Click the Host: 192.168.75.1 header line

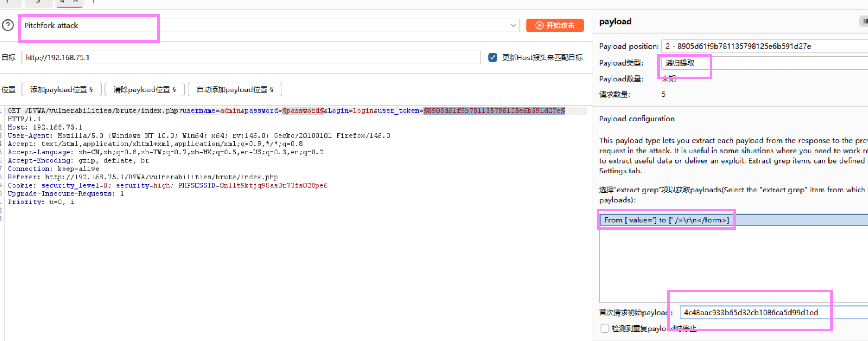coord(45,127)
